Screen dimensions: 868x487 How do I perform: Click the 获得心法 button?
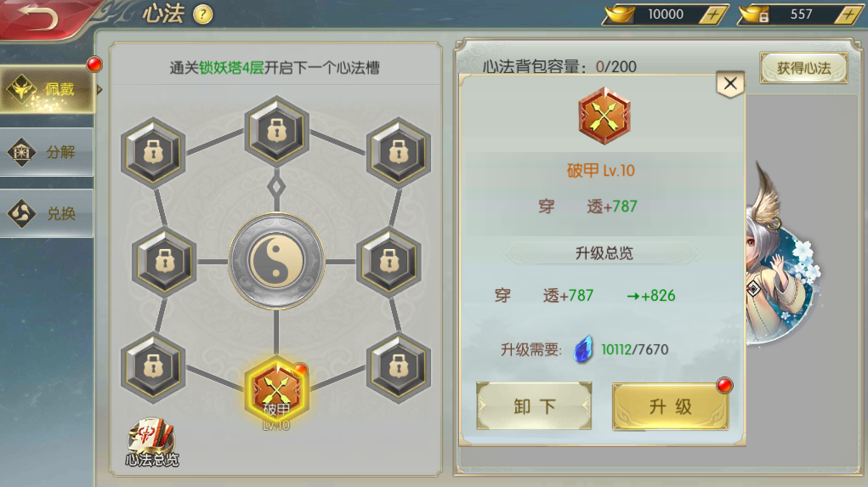click(x=803, y=68)
